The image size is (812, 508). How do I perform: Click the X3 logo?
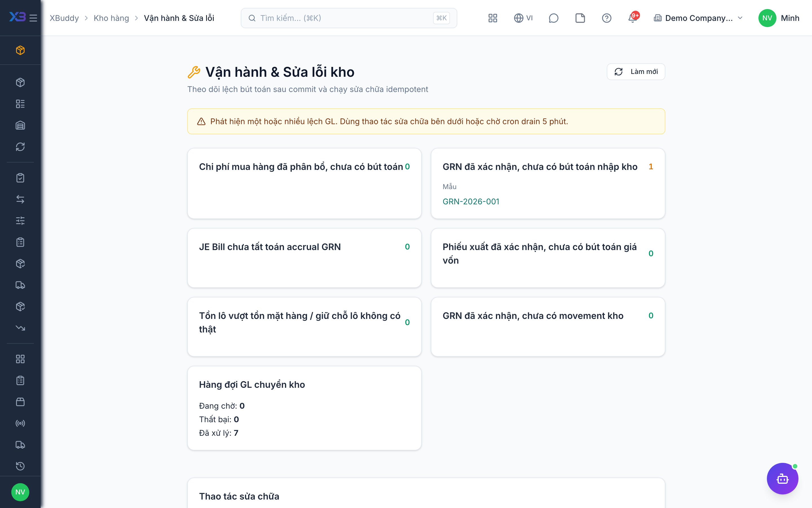pos(17,17)
